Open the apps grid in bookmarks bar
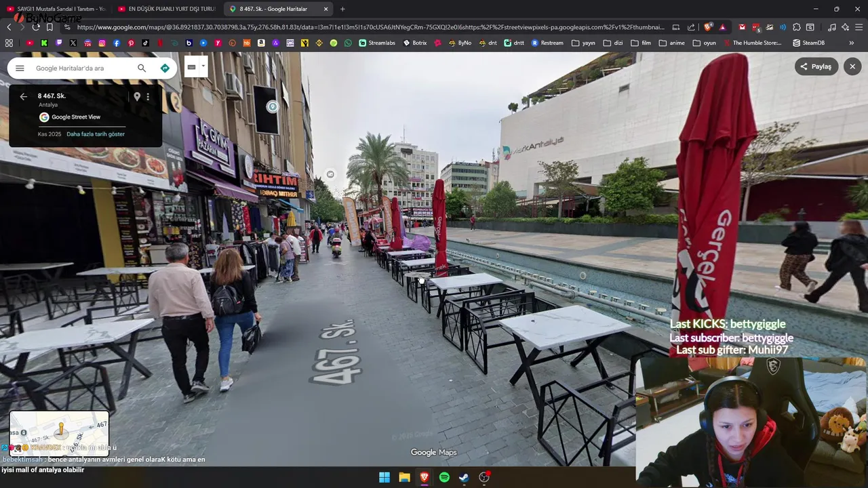The image size is (868, 488). pos(9,43)
